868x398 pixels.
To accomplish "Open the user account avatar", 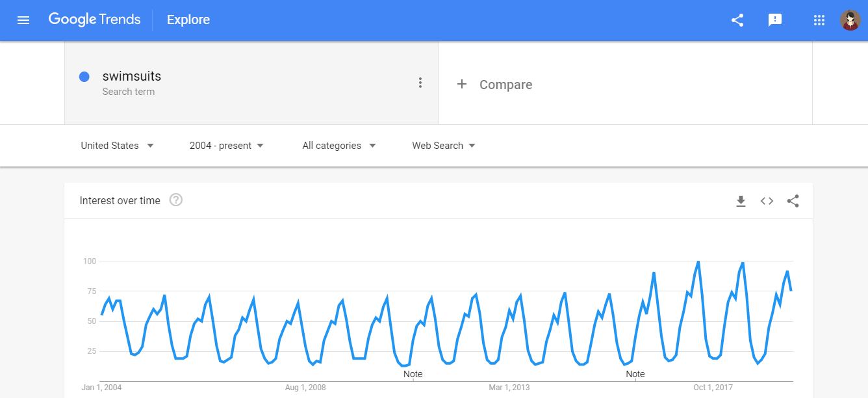I will pyautogui.click(x=850, y=20).
